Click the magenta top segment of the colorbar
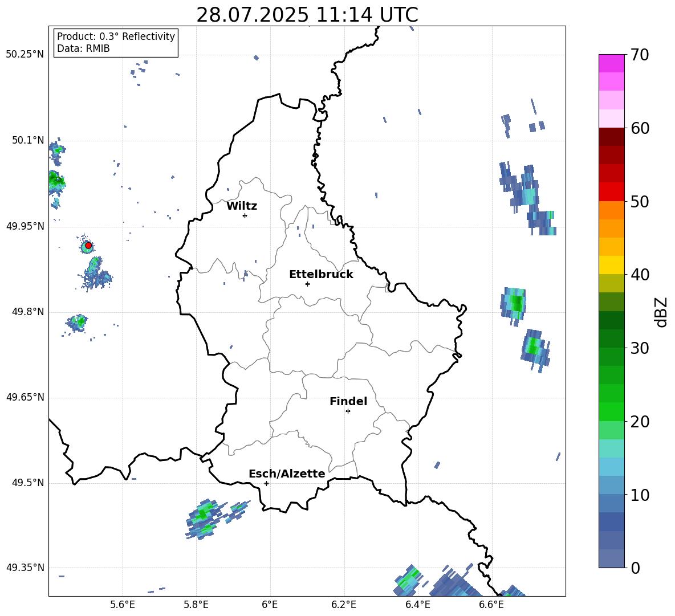The height and width of the screenshot is (616, 675). pos(611,63)
